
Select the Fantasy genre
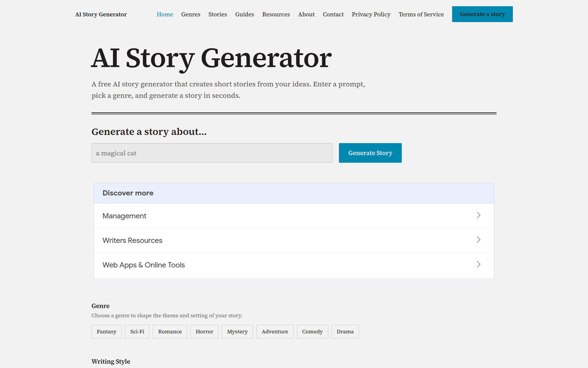(x=106, y=331)
